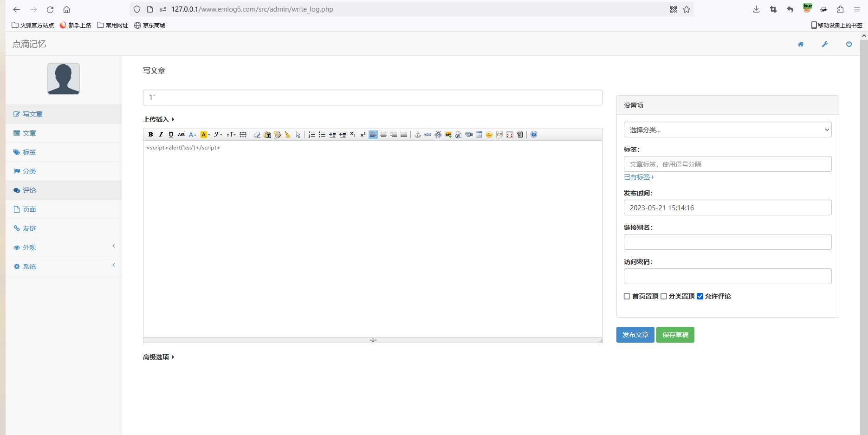
Task: Align text right
Action: click(394, 135)
